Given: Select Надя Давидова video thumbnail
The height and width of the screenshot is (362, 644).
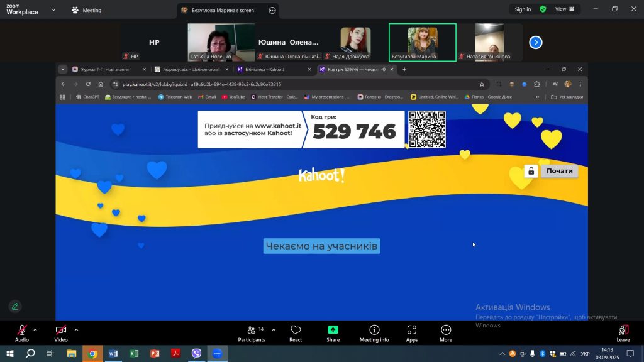Looking at the screenshot, I should click(x=355, y=42).
